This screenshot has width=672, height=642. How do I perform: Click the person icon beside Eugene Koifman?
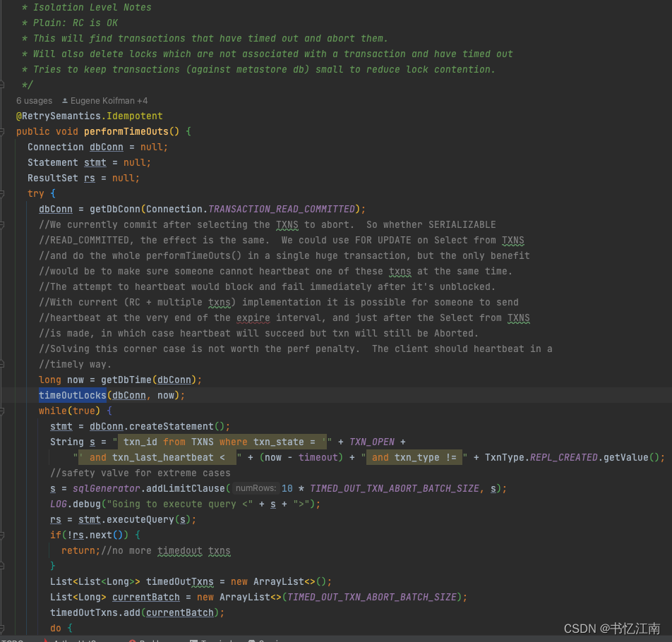(65, 101)
